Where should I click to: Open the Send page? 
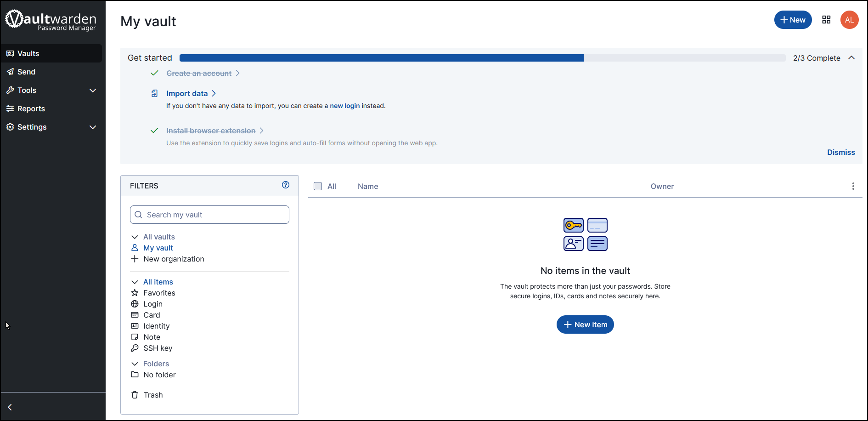[x=26, y=72]
